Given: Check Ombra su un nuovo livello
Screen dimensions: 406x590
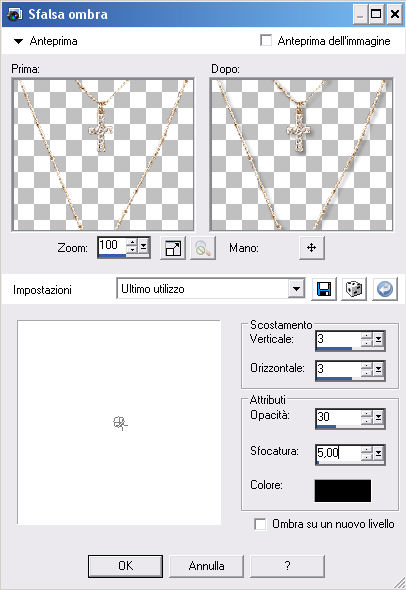Looking at the screenshot, I should coord(260,524).
